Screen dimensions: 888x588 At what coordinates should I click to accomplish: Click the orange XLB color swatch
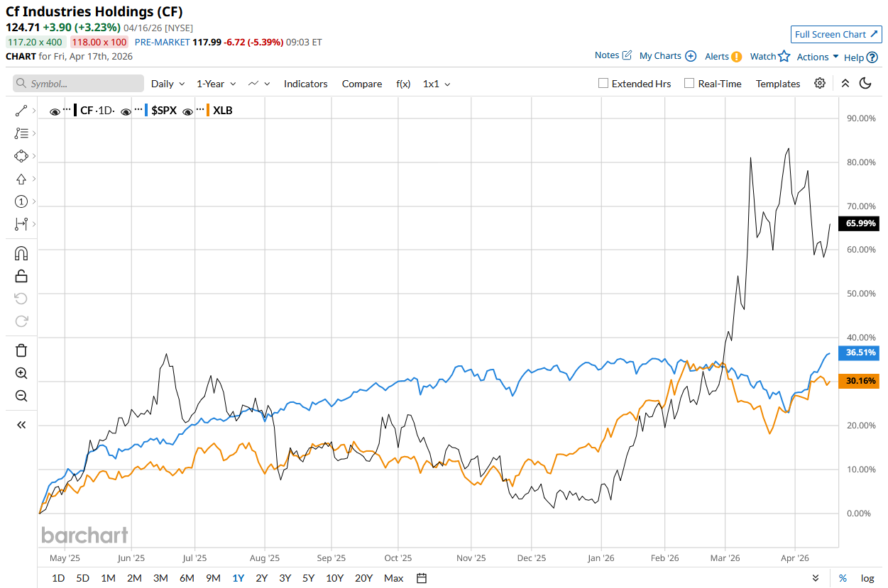(207, 111)
